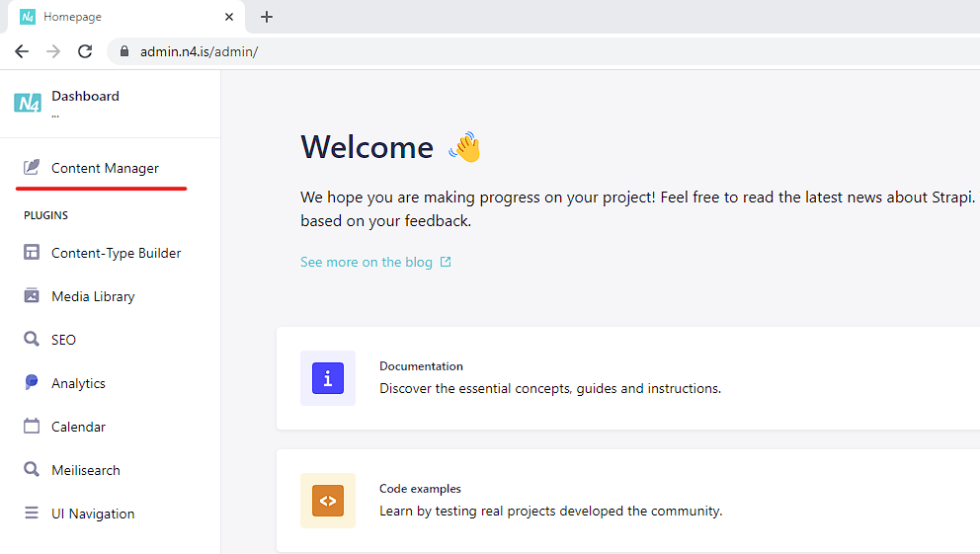This screenshot has height=554, width=980.
Task: Open Content-Type Builder plugin
Action: pyautogui.click(x=102, y=253)
